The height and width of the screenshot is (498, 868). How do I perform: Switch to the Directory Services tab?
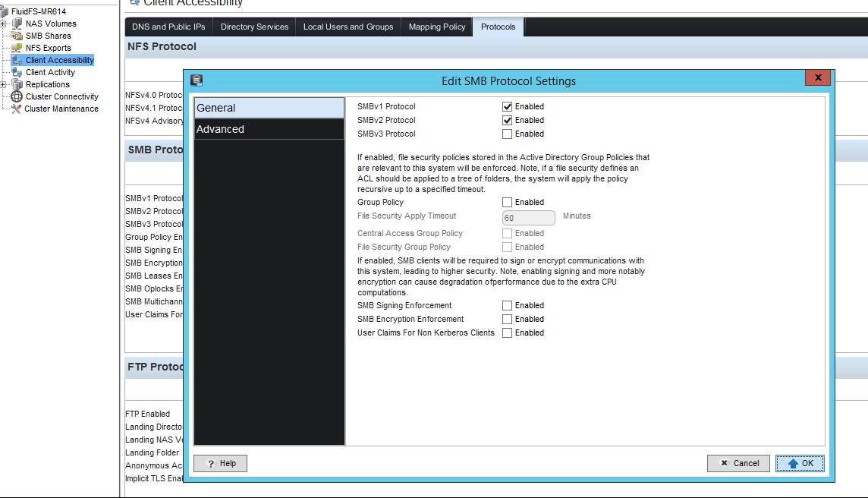tap(253, 26)
